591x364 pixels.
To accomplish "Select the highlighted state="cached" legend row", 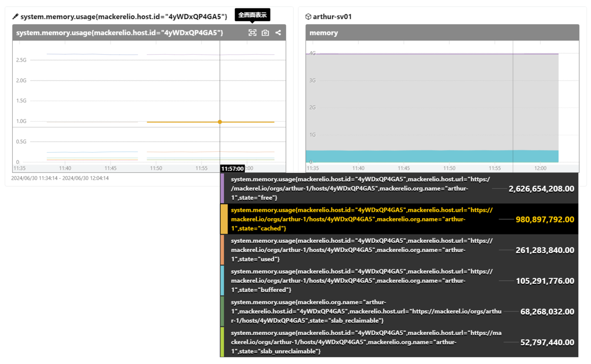I will pyautogui.click(x=399, y=219).
